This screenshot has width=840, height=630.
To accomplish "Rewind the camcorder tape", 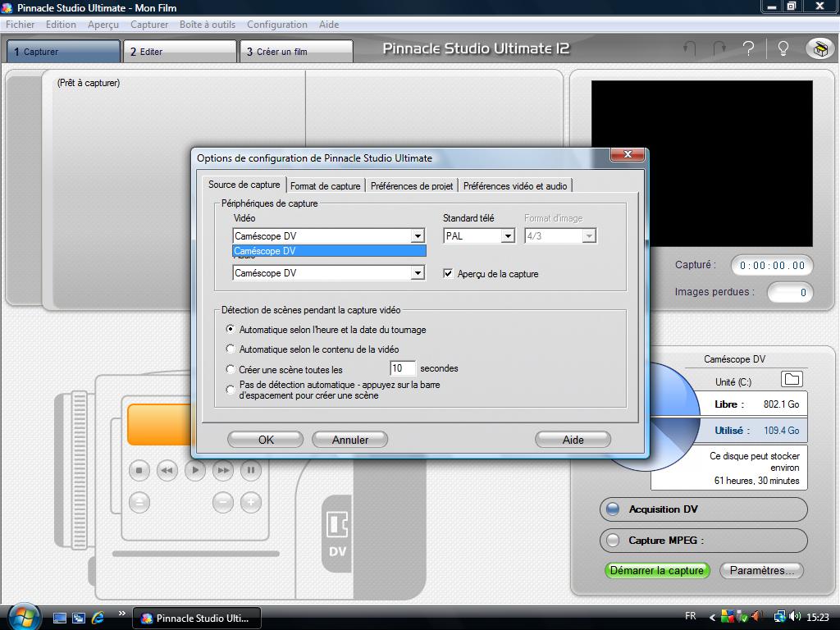I will pyautogui.click(x=167, y=470).
